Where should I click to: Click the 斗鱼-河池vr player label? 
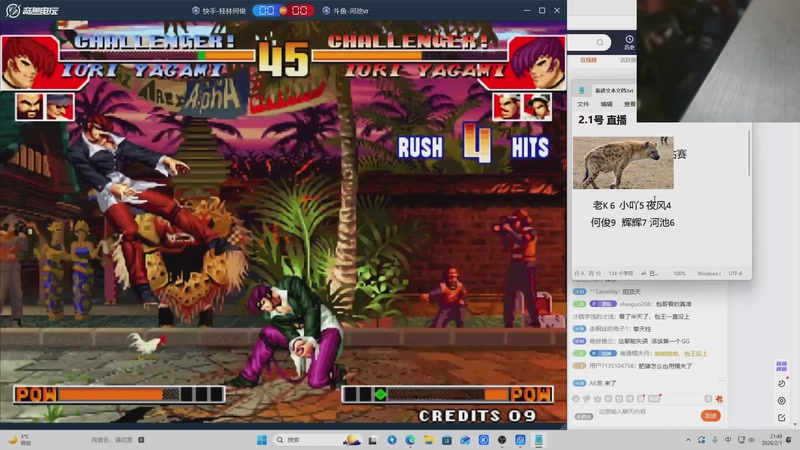click(x=345, y=10)
